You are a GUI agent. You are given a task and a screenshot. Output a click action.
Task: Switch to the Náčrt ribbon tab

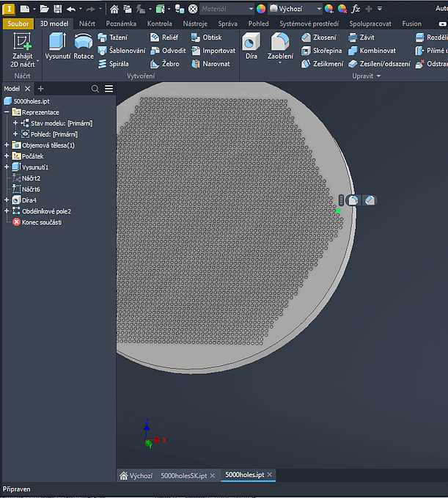(87, 23)
